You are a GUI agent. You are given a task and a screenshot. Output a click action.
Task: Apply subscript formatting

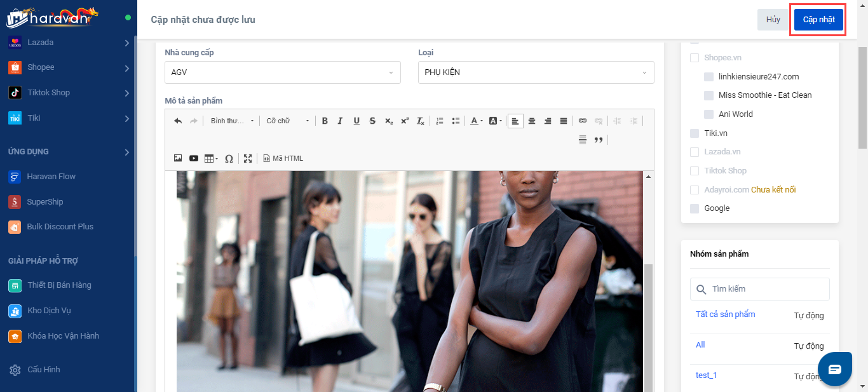(x=389, y=121)
